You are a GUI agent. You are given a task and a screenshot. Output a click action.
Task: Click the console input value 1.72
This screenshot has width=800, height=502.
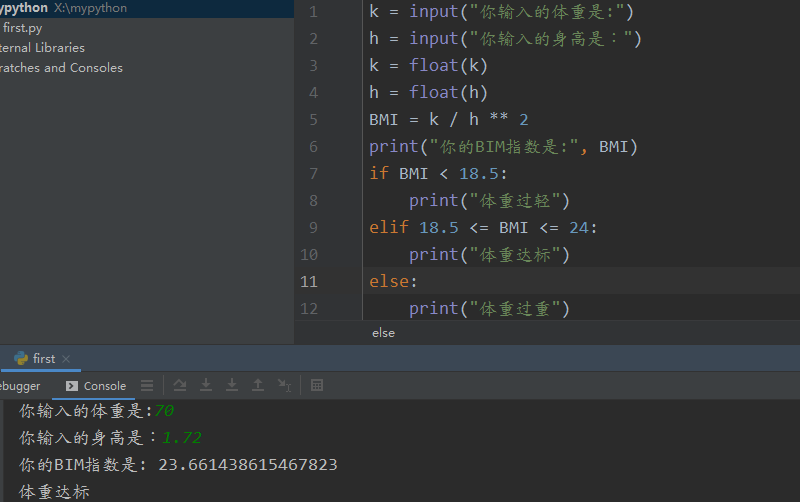(182, 438)
